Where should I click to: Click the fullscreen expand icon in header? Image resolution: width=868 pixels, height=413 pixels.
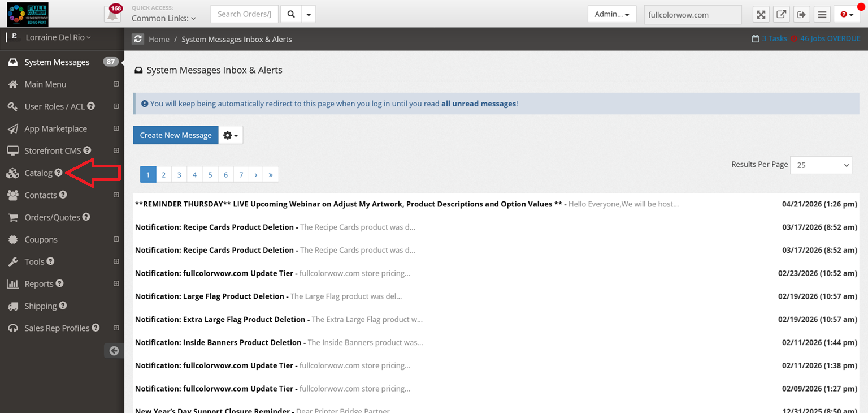761,15
